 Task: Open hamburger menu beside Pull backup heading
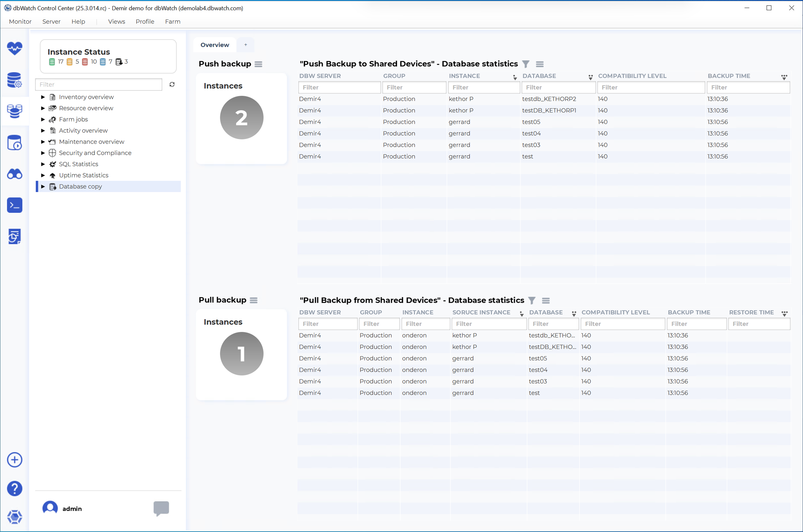tap(254, 300)
